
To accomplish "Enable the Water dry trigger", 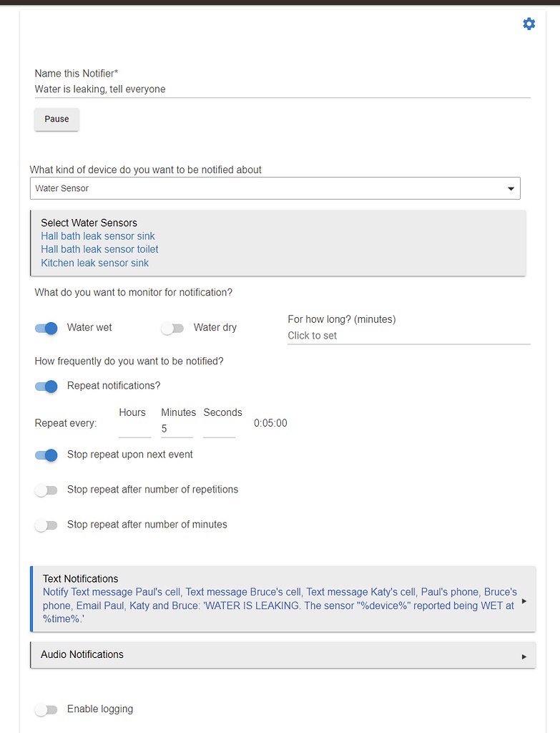I will tap(172, 327).
